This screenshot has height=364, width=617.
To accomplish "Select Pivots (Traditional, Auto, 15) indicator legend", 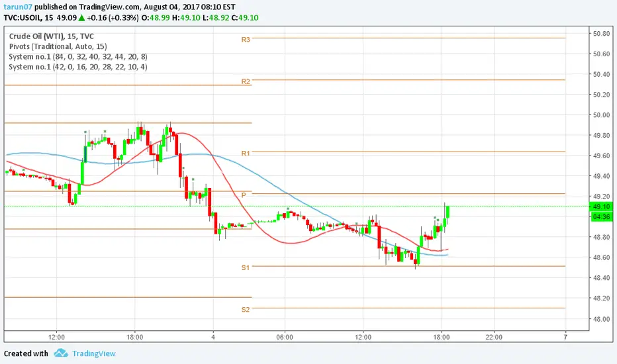I will coord(58,46).
